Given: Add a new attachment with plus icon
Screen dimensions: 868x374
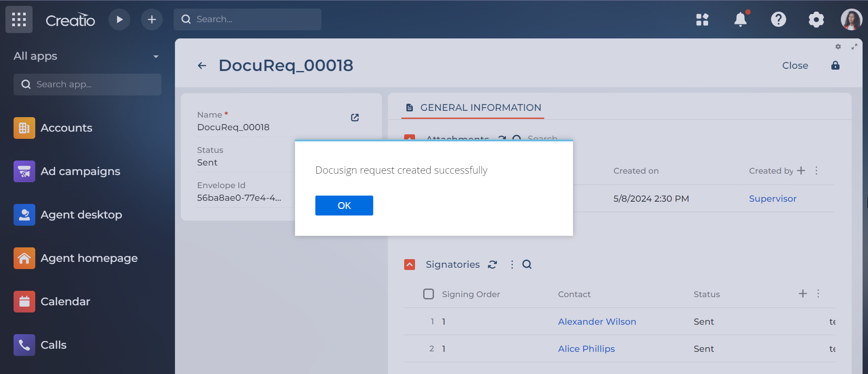Looking at the screenshot, I should (801, 170).
